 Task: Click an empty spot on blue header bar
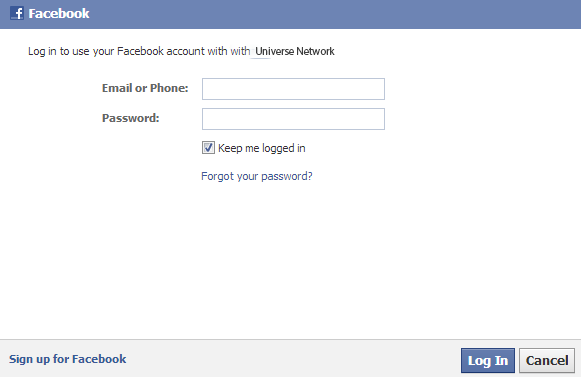point(333,14)
